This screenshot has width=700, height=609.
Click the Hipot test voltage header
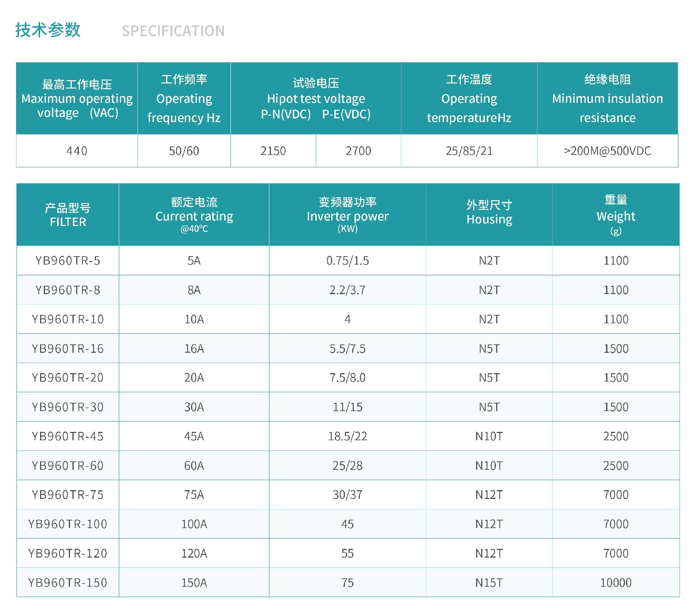click(x=316, y=98)
